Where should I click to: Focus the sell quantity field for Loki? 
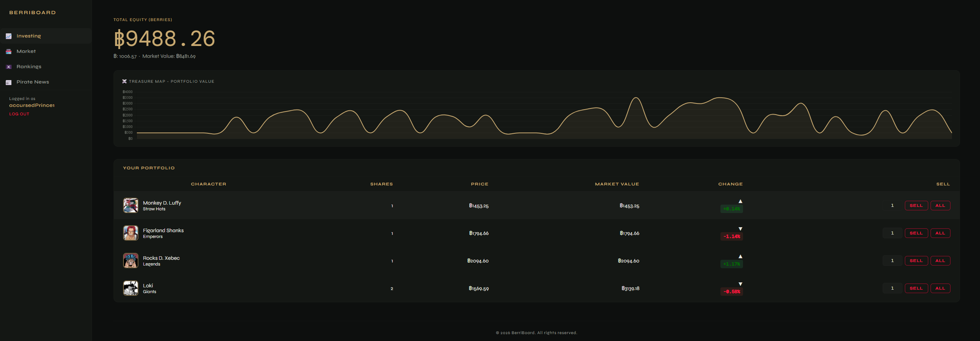pyautogui.click(x=892, y=289)
